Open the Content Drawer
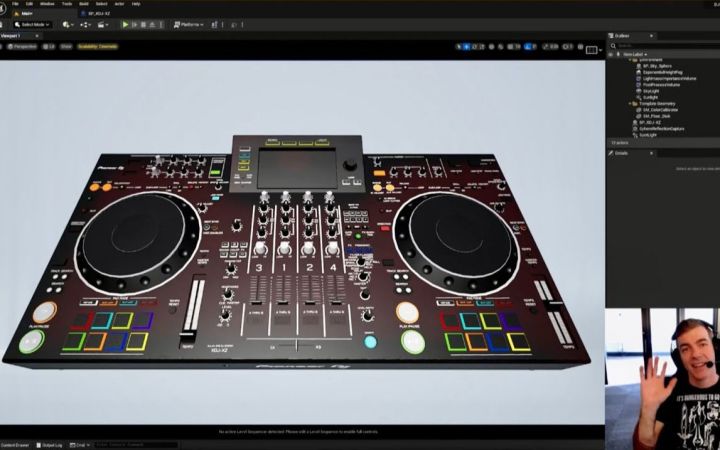Image resolution: width=720 pixels, height=450 pixels. pyautogui.click(x=15, y=445)
